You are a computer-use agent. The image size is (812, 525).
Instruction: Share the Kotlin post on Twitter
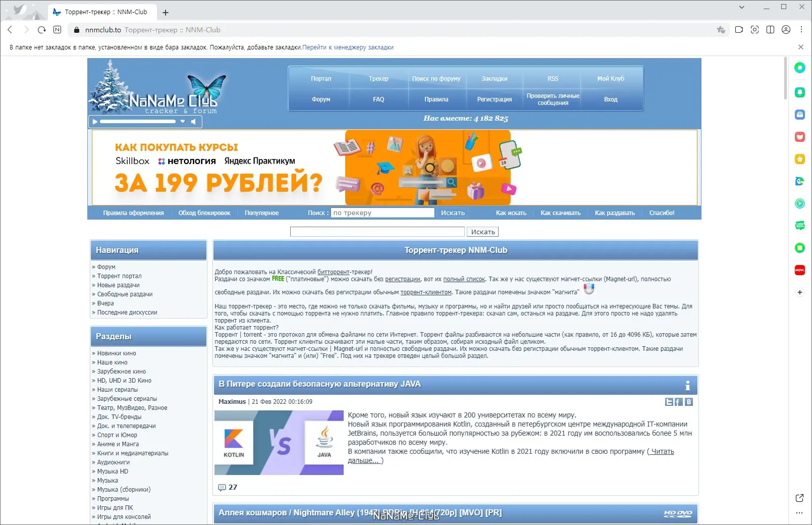pos(669,402)
